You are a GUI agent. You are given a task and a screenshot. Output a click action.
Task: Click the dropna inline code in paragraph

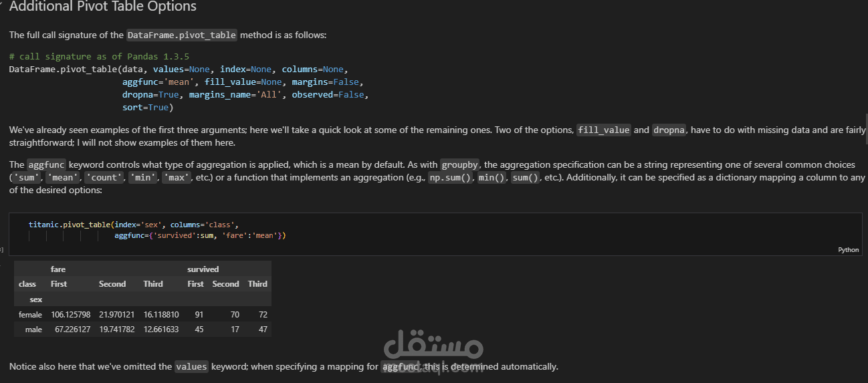[669, 130]
